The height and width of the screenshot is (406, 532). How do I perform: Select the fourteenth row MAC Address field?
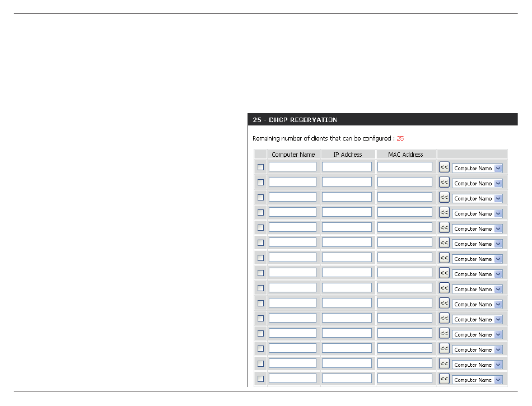(x=405, y=363)
